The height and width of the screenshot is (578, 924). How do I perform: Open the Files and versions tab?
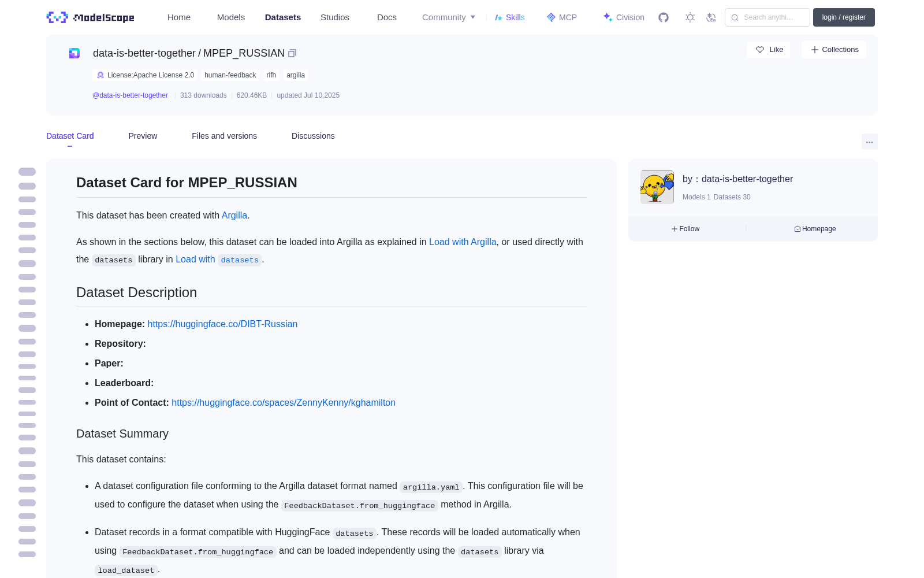pyautogui.click(x=224, y=136)
